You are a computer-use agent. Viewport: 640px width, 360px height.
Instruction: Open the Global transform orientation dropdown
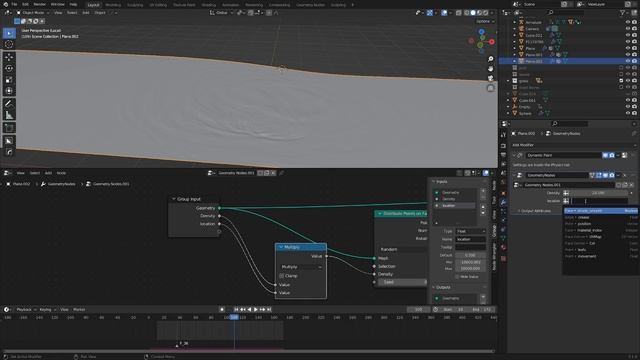[221, 13]
